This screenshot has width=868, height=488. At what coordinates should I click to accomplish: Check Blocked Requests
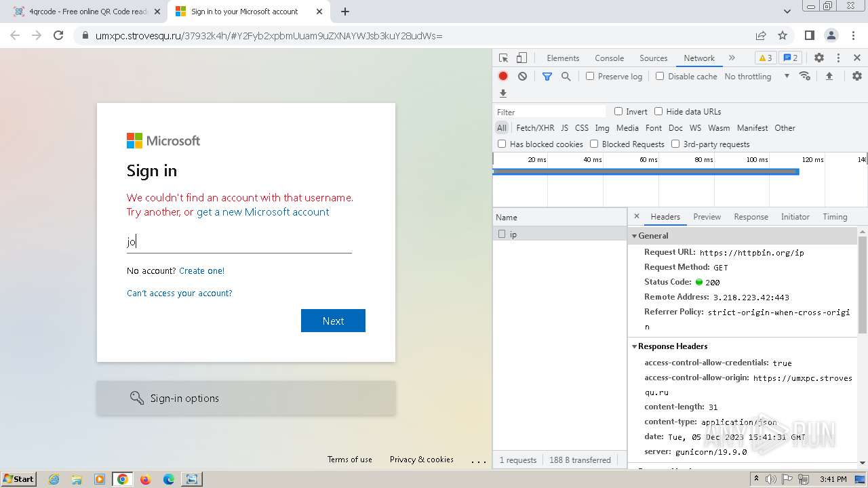(x=594, y=144)
